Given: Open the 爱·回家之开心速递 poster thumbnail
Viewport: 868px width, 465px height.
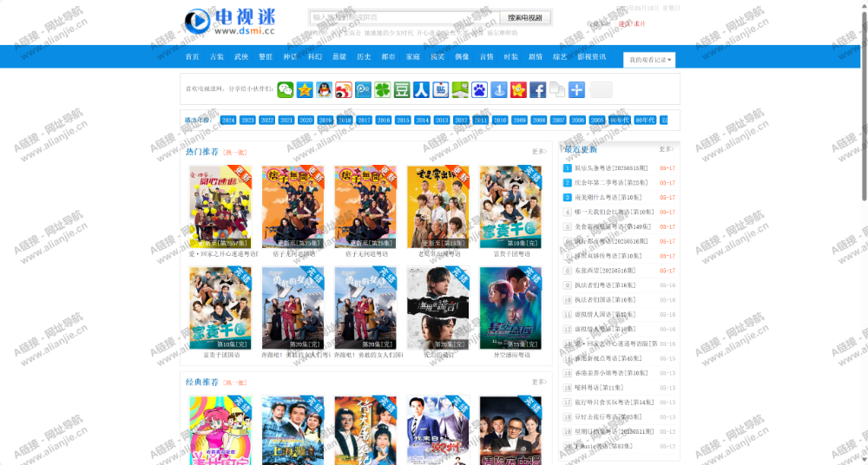Looking at the screenshot, I should [220, 206].
